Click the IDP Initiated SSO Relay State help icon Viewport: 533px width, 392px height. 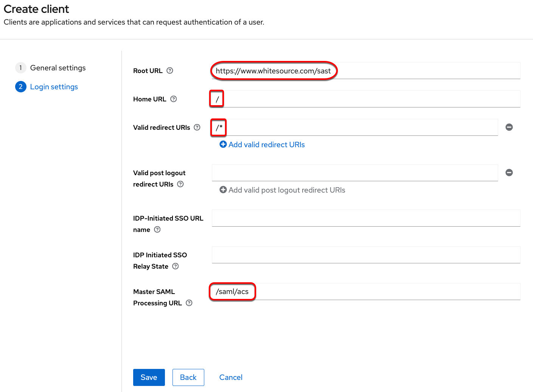(x=176, y=266)
